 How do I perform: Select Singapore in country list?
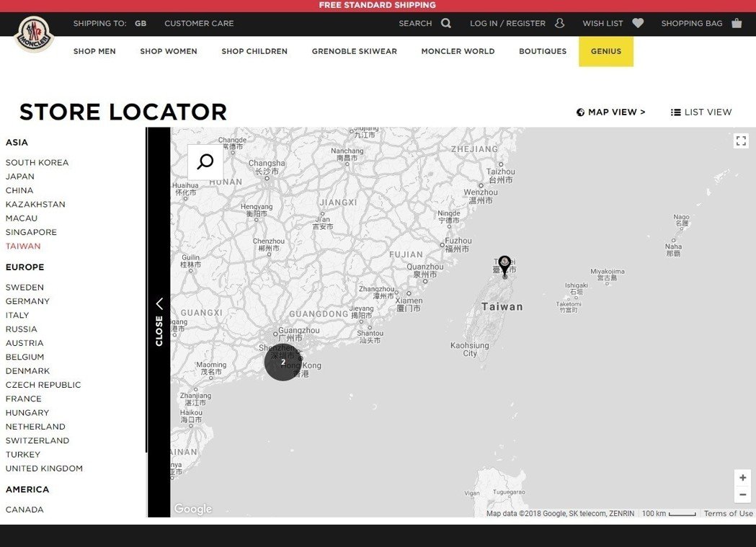pyautogui.click(x=31, y=232)
